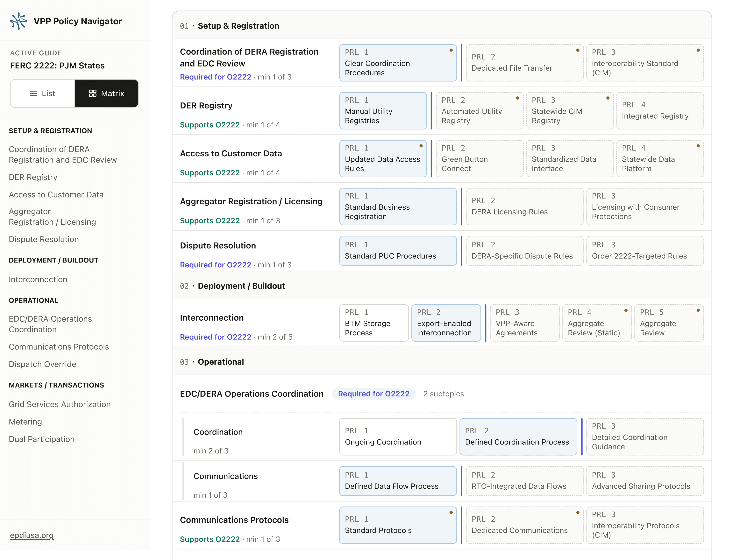The image size is (747, 560).
Task: Select PRL 5 Aggregate Review card
Action: tap(669, 323)
